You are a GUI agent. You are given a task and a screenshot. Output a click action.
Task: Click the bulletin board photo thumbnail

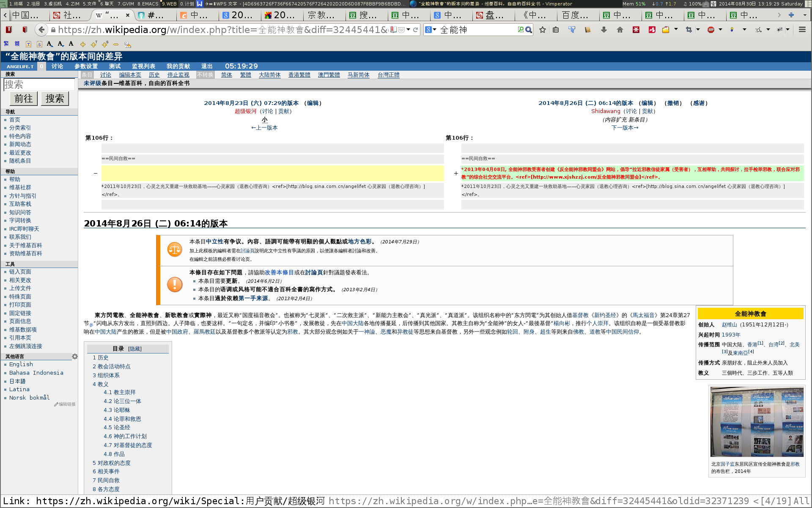(x=757, y=422)
